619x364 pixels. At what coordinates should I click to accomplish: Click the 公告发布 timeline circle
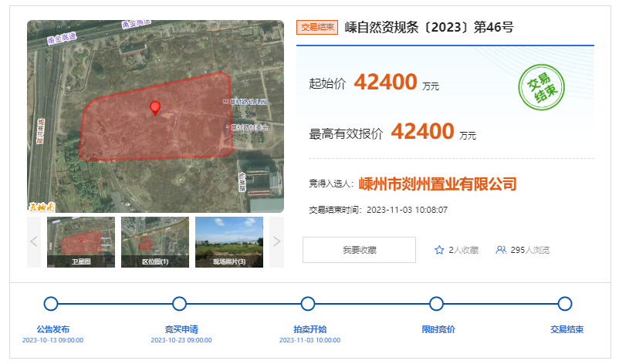(52, 304)
